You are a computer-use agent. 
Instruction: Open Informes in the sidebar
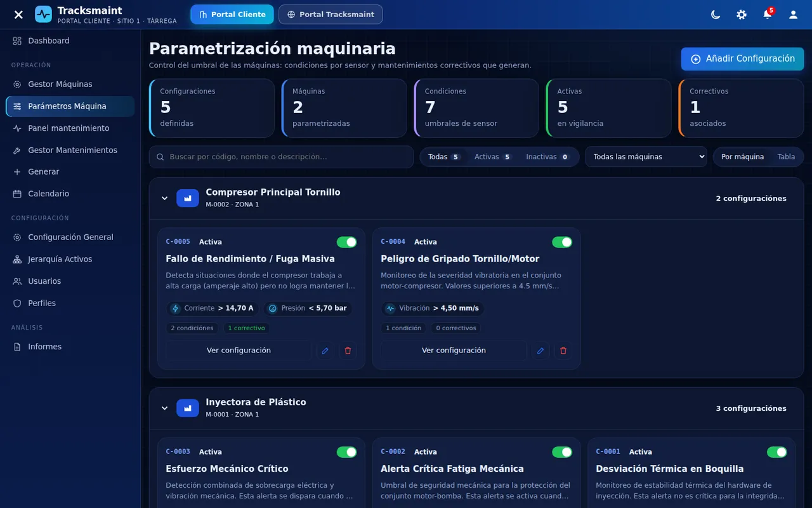pos(70,347)
